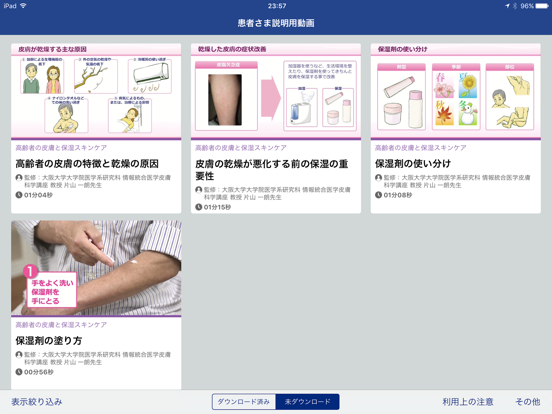This screenshot has height=414, width=552.
Task: Tap 表示絞り込み filter button
Action: [x=37, y=402]
